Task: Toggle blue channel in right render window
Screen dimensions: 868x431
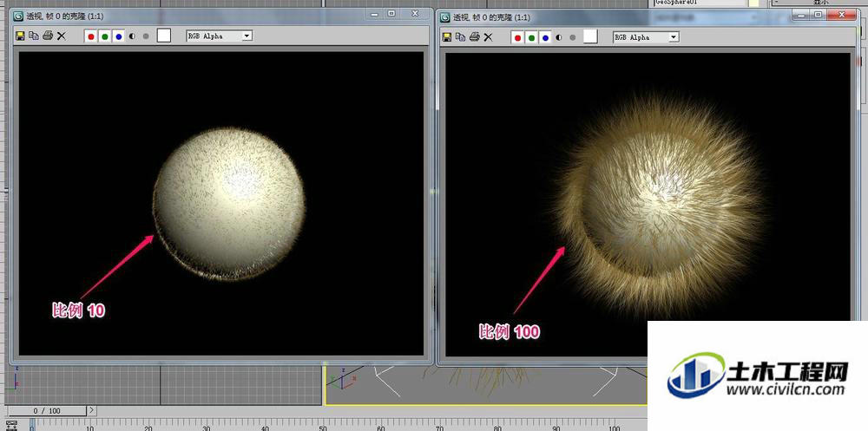Action: (x=545, y=37)
